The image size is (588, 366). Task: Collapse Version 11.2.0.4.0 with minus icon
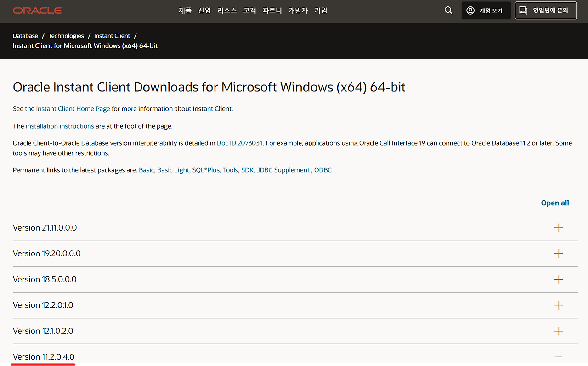(559, 357)
